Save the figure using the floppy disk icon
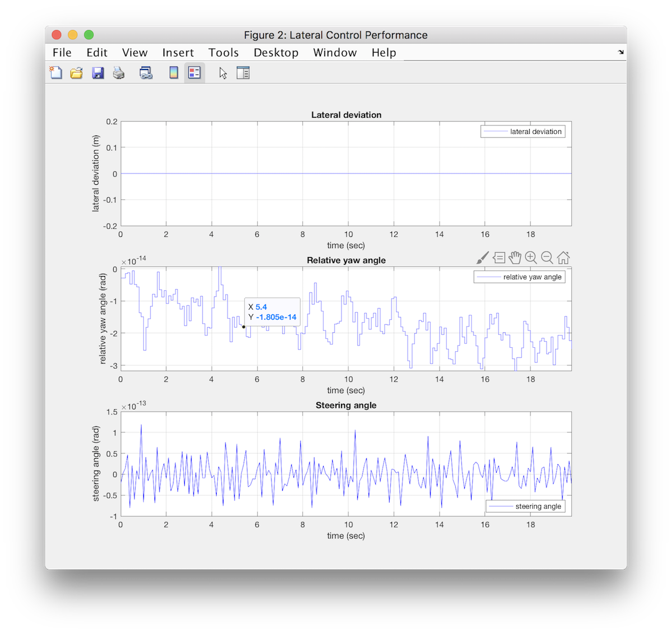The image size is (672, 634). click(x=98, y=73)
